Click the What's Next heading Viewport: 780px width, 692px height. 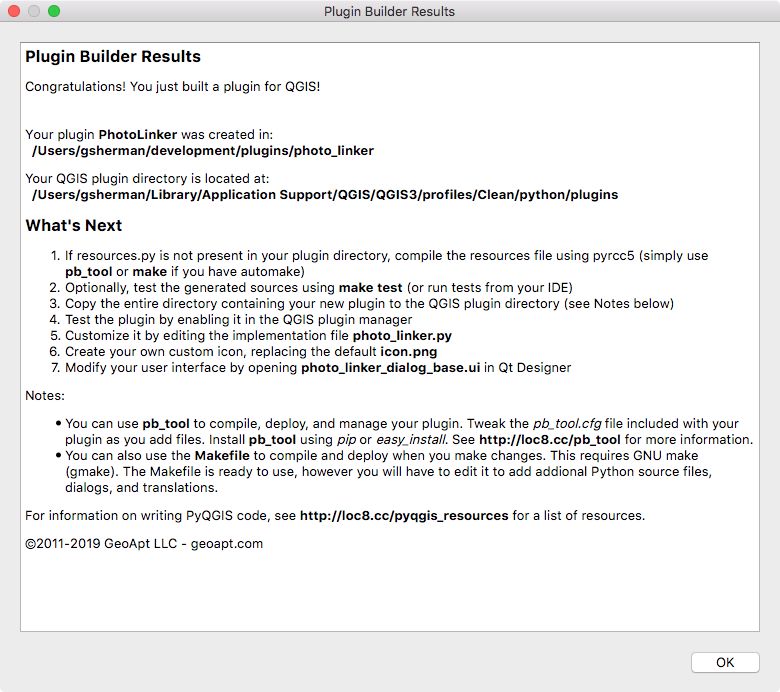(74, 225)
